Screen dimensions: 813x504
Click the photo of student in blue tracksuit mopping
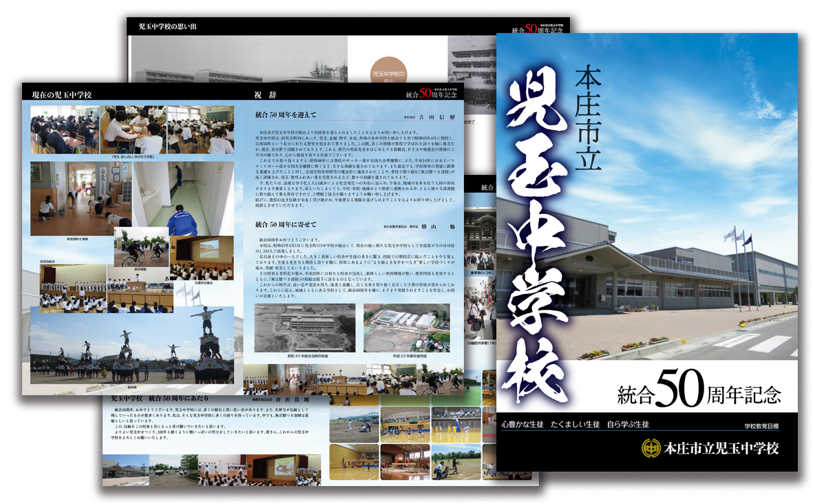[x=184, y=198]
